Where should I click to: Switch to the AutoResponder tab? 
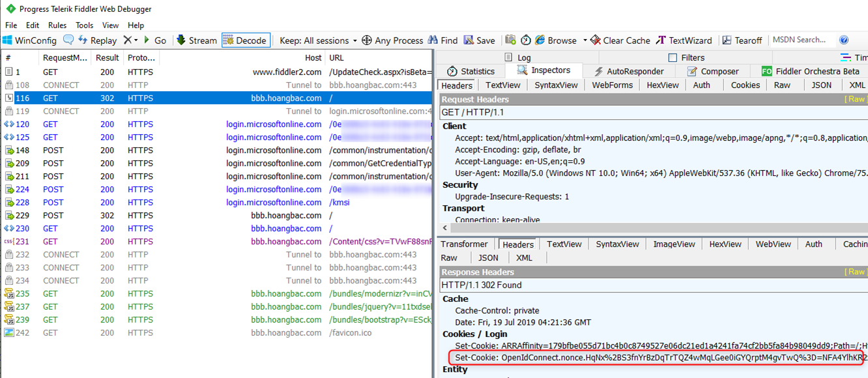tap(628, 72)
